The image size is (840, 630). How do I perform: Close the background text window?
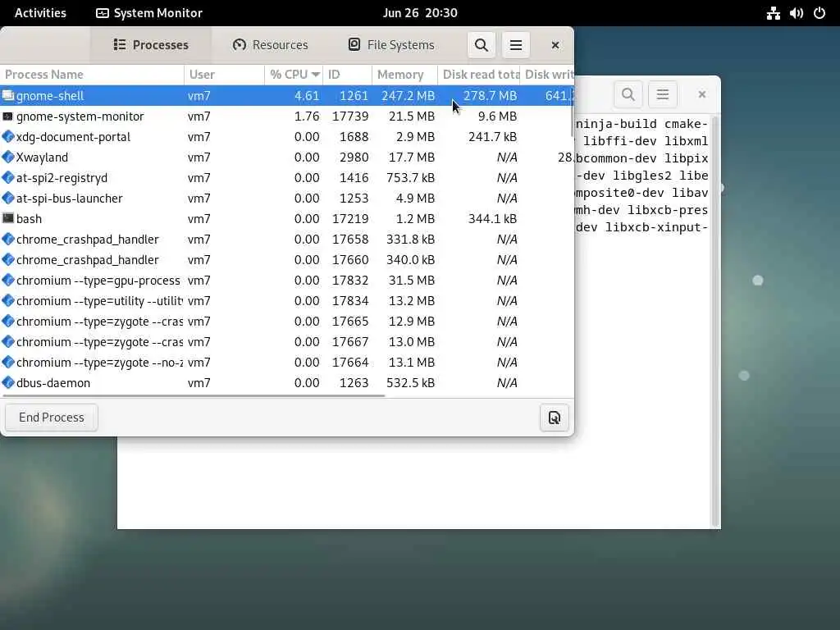(702, 95)
